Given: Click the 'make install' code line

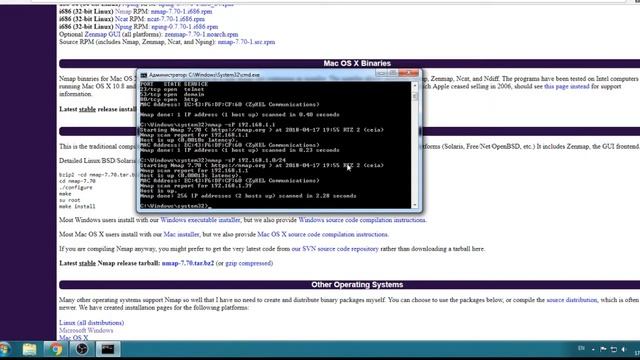Looking at the screenshot, I should click(x=77, y=207).
